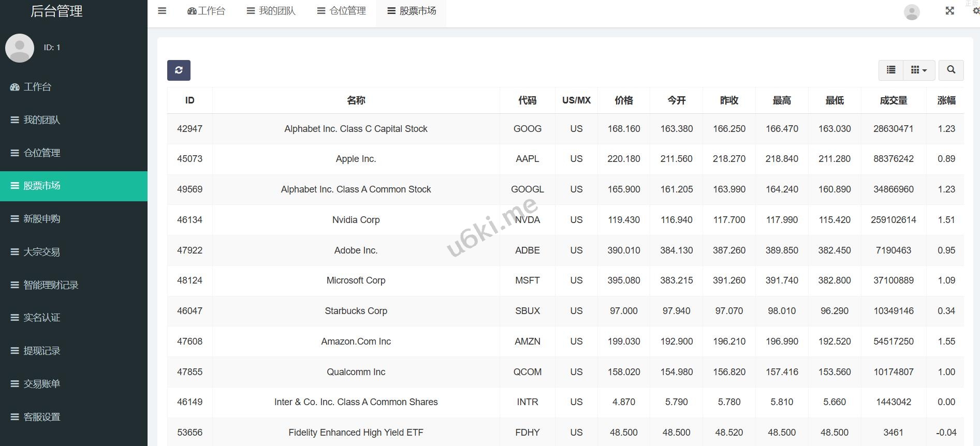Switch to the 工作台 tab
This screenshot has height=446, width=980.
[x=206, y=11]
